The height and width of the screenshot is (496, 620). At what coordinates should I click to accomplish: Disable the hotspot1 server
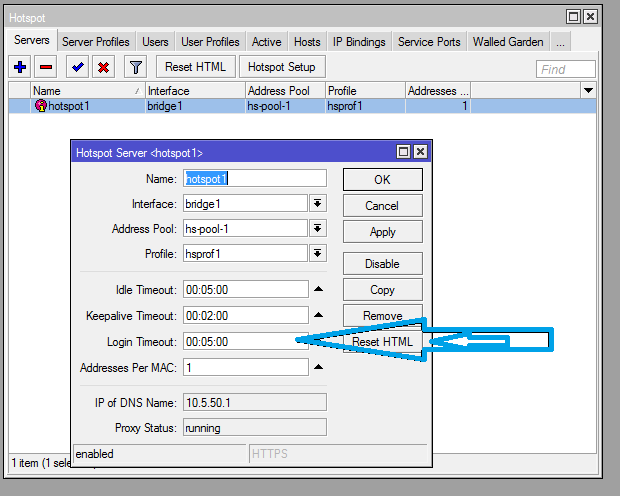(383, 263)
